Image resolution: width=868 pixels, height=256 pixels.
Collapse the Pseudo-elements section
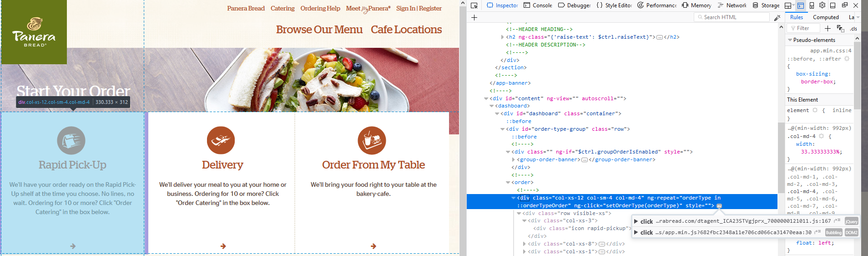click(x=790, y=40)
